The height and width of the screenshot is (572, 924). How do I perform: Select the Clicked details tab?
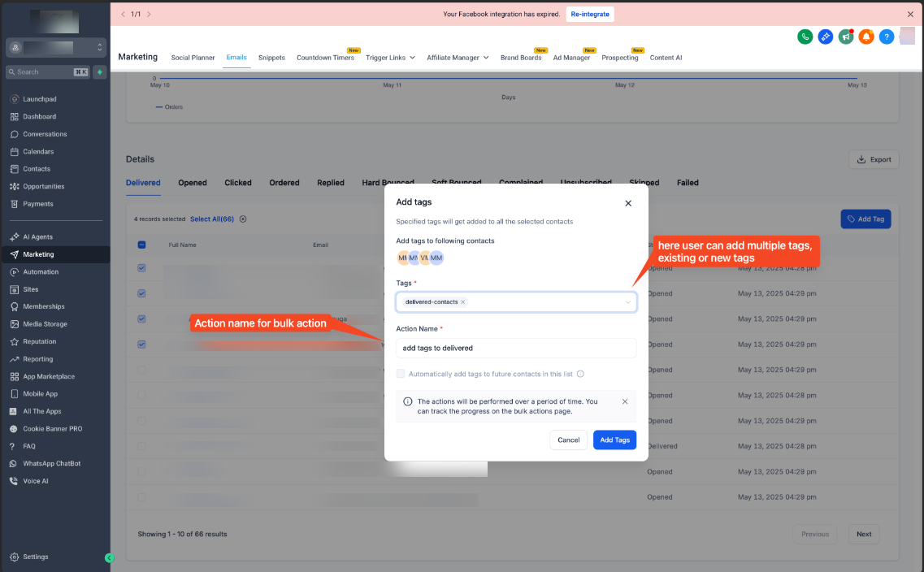238,183
